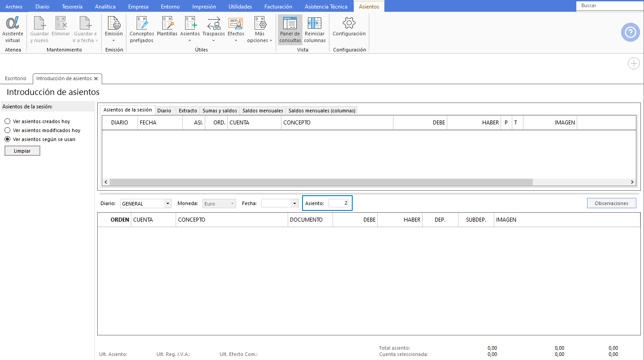The image size is (644, 360).
Task: Open the Plantillas tool
Action: (x=167, y=26)
